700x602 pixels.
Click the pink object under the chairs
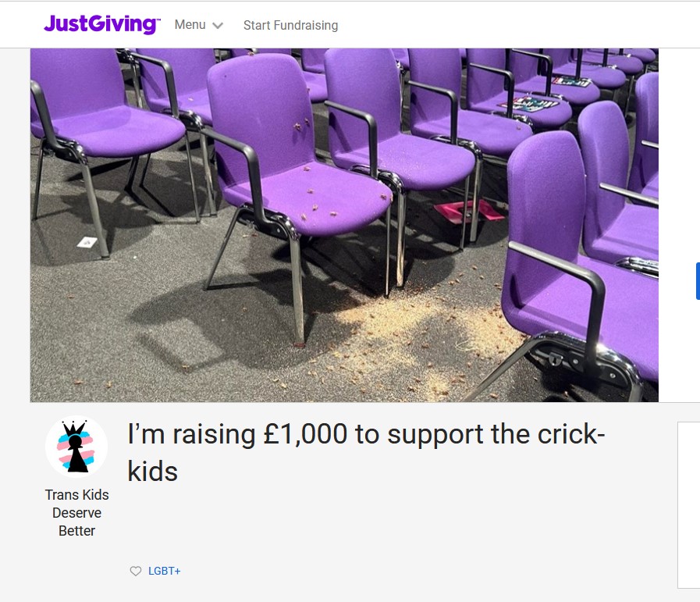pyautogui.click(x=468, y=212)
